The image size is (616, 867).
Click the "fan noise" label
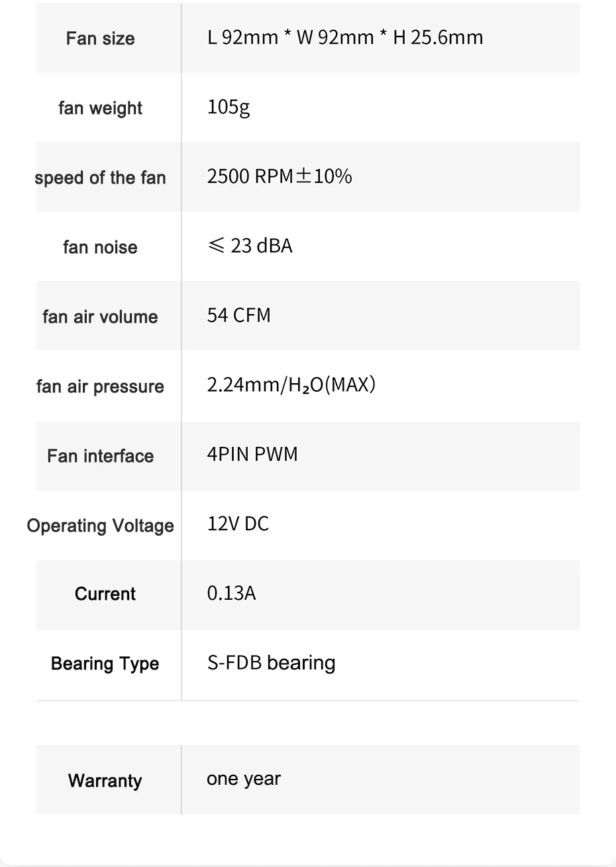pos(100,247)
